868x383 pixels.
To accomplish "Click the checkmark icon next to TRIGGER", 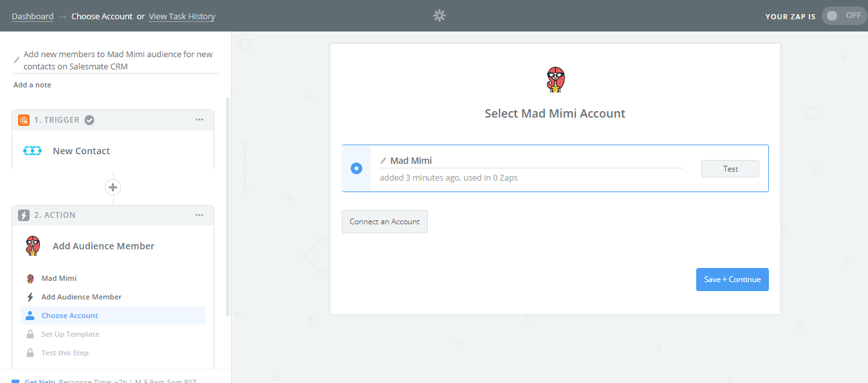I will coord(89,120).
